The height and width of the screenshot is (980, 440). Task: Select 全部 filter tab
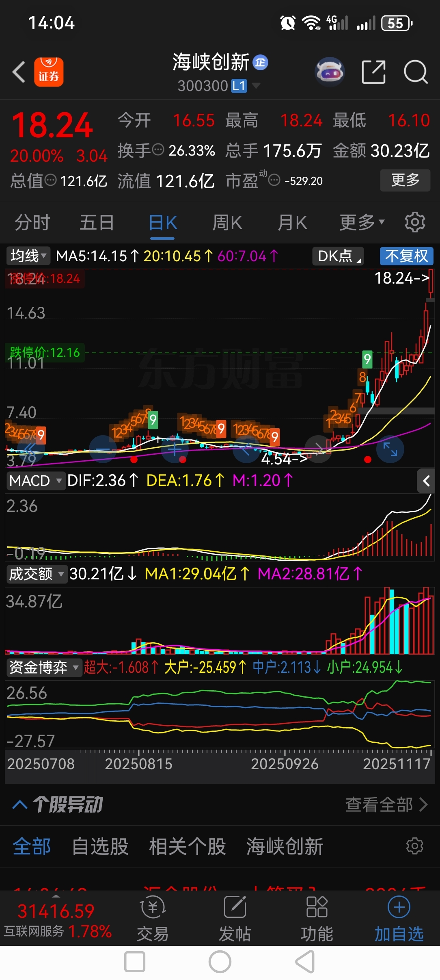tap(32, 846)
